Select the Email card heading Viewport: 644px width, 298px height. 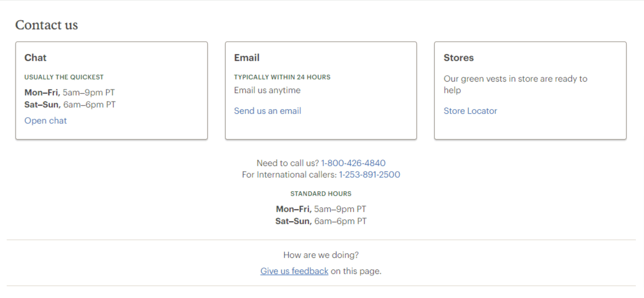pos(247,58)
